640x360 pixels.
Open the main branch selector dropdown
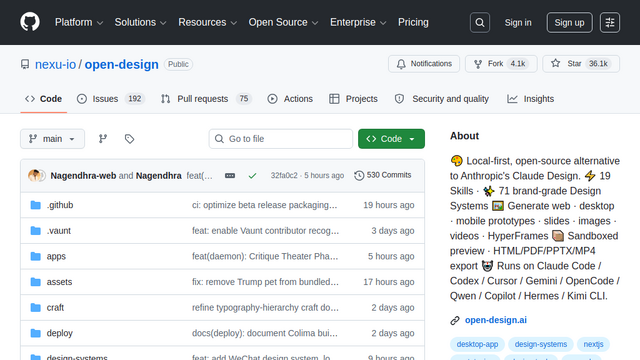(53, 139)
